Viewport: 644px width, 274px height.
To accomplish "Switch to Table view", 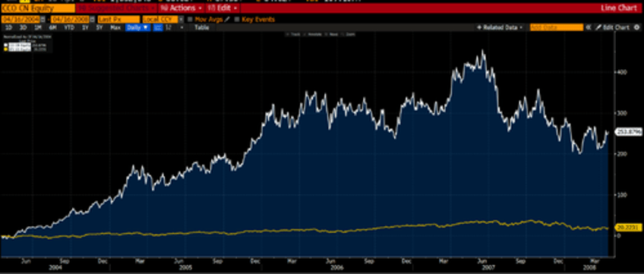I will click(202, 27).
